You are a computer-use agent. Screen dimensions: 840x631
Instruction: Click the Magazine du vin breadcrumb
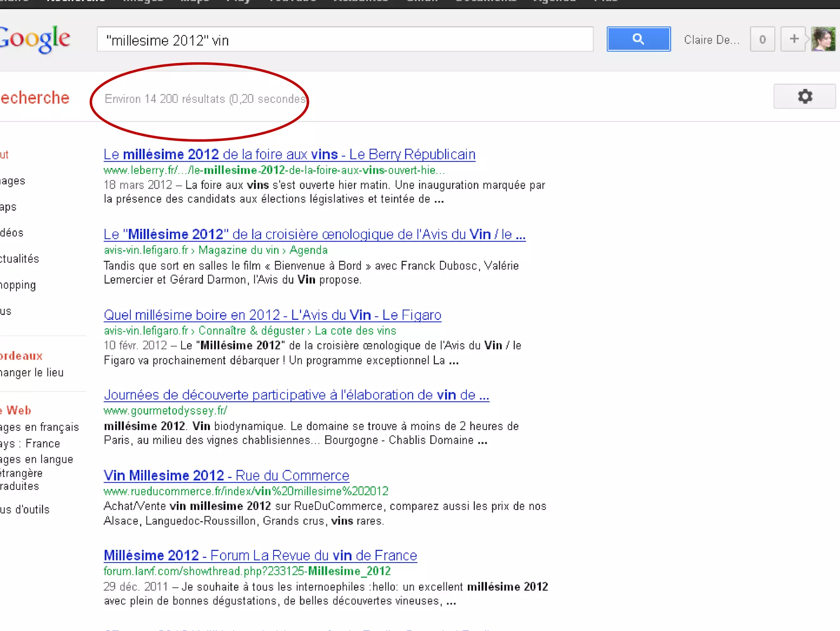(x=239, y=250)
